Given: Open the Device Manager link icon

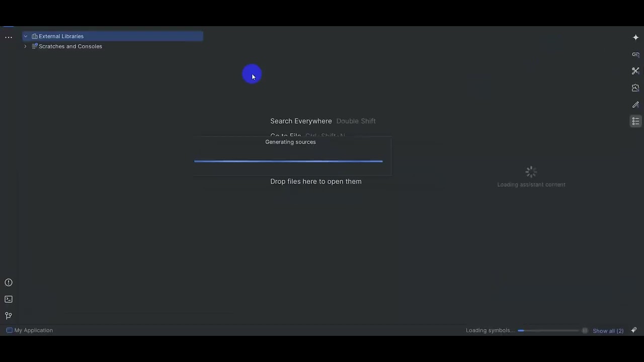Looking at the screenshot, I should tap(635, 54).
